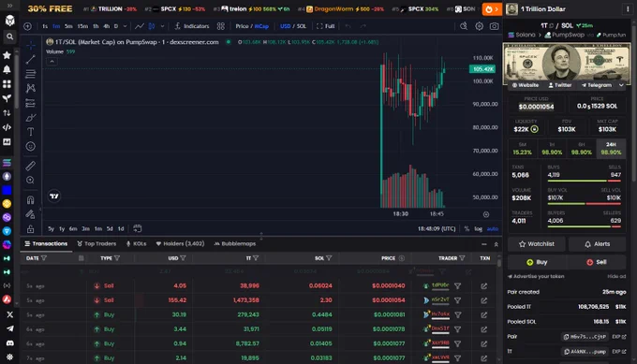Select the 5m chart timeframe
Image resolution: width=637 pixels, height=364 pixels.
coord(68,26)
